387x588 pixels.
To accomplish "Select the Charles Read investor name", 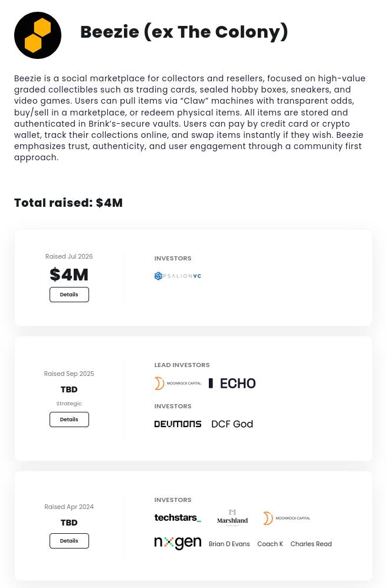I will point(311,544).
